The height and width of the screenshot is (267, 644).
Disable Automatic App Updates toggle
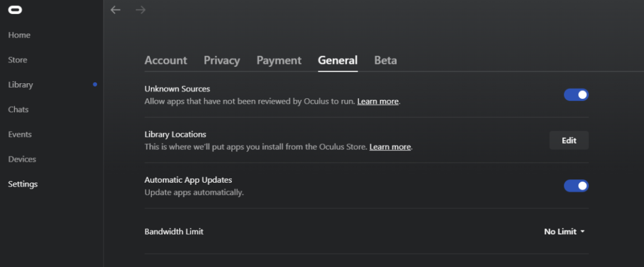click(576, 186)
